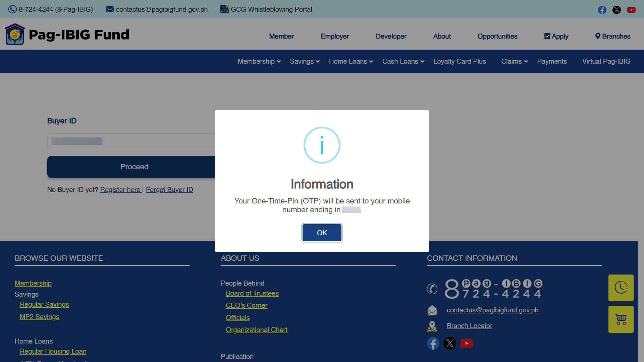Click the Branches text in the header
Screen dimensions: 644x362
pos(616,36)
